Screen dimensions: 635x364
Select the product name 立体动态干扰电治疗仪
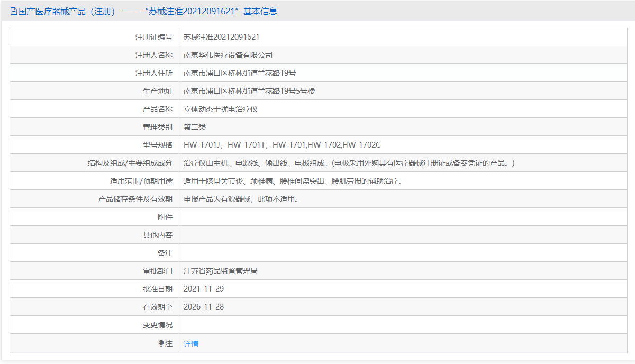[x=222, y=108]
